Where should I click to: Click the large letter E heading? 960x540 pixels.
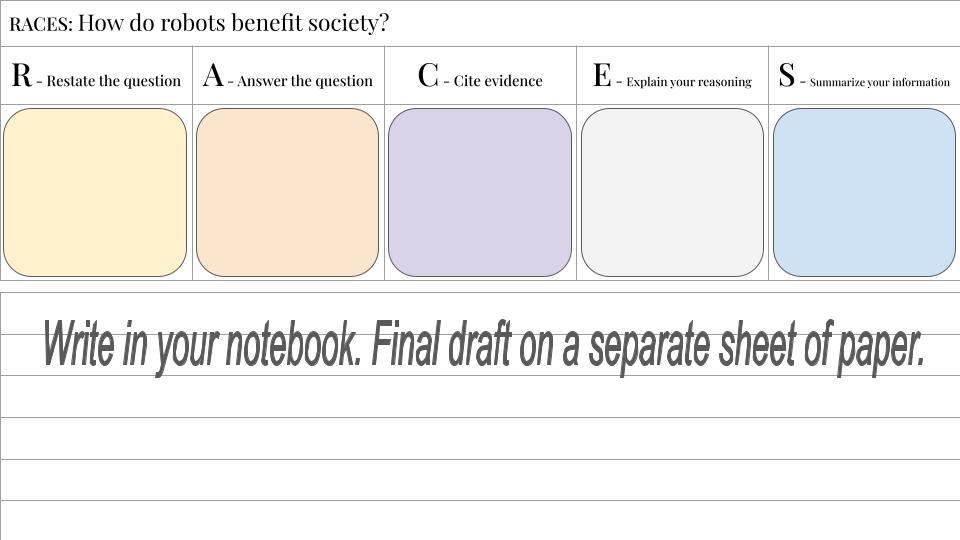[x=602, y=75]
